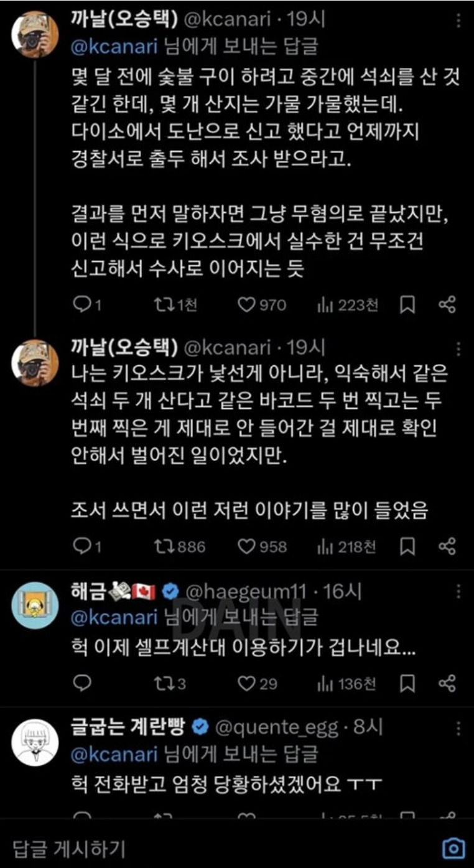Open more options on first tweet
The image size is (474, 868).
pos(458,21)
